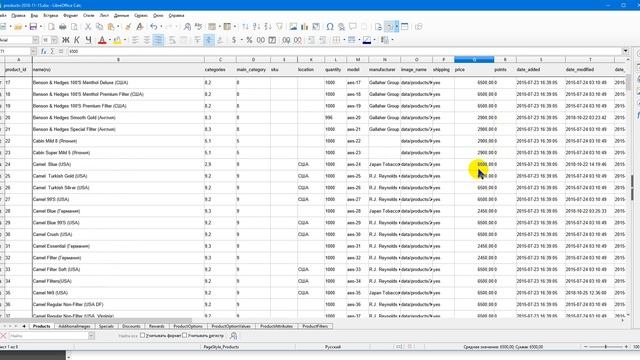Click the Clone formatting brush icon
The width and height of the screenshot is (640, 360).
tap(128, 27)
